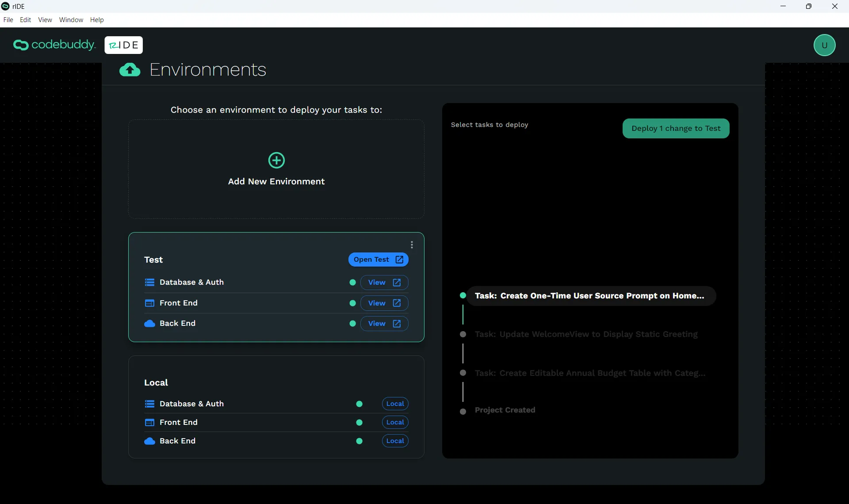Click the Test 'Back End' label

click(x=177, y=324)
